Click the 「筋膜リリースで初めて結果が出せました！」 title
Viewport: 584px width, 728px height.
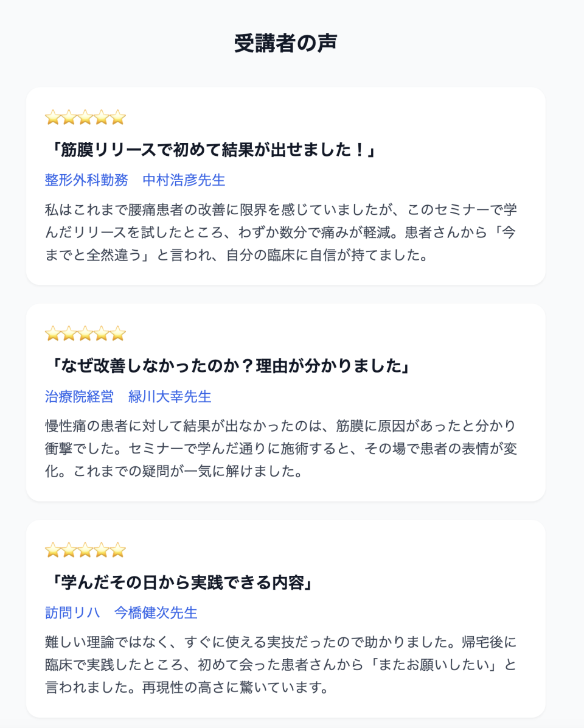pos(212,150)
